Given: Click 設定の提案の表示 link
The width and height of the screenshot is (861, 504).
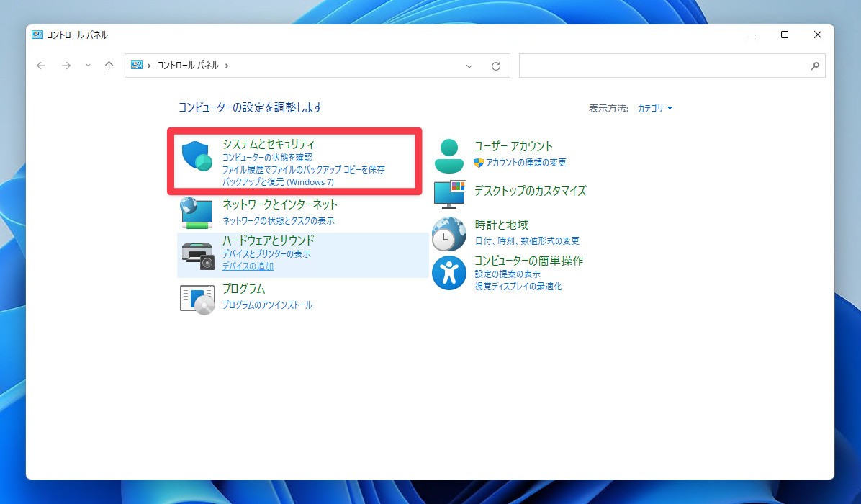Looking at the screenshot, I should coord(508,274).
